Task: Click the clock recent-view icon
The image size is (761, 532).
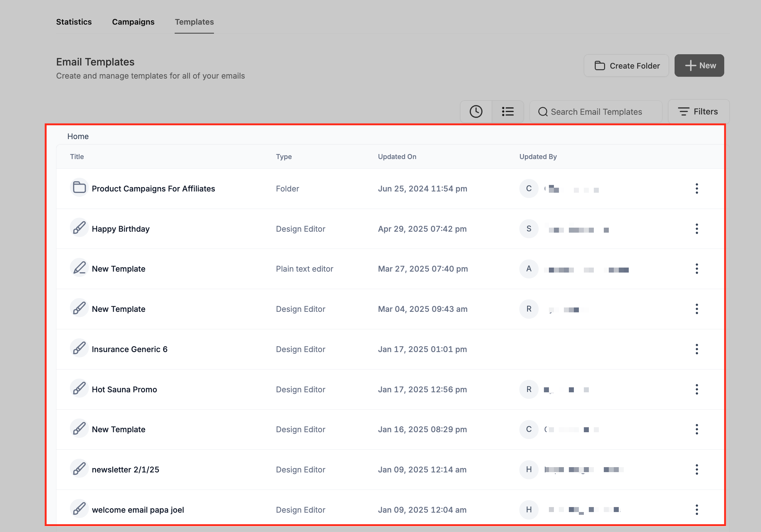Action: pos(476,112)
